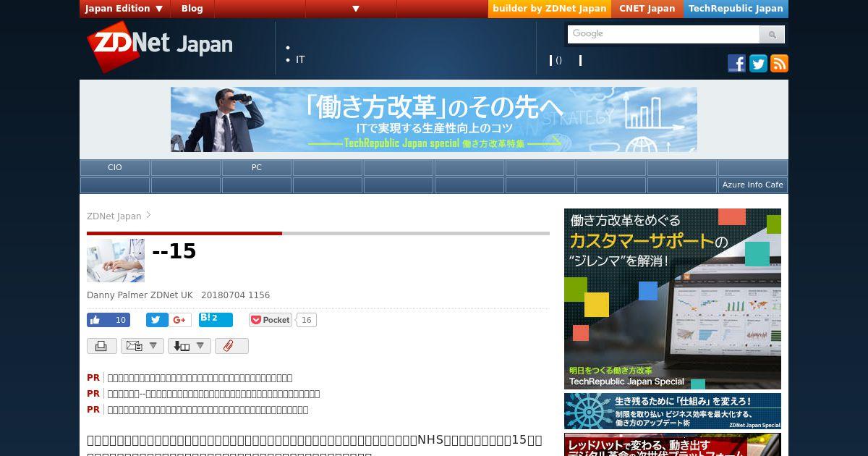Open the Facebook page icon in header
868x456 pixels.
(736, 64)
